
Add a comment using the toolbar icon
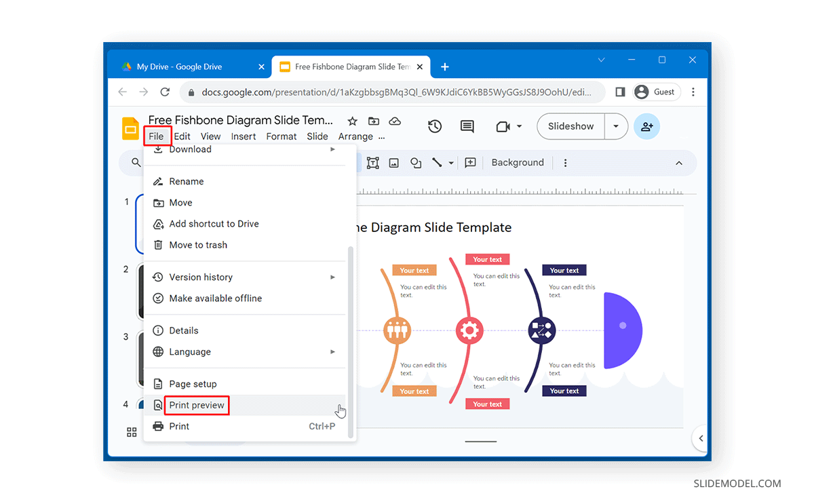pyautogui.click(x=470, y=162)
